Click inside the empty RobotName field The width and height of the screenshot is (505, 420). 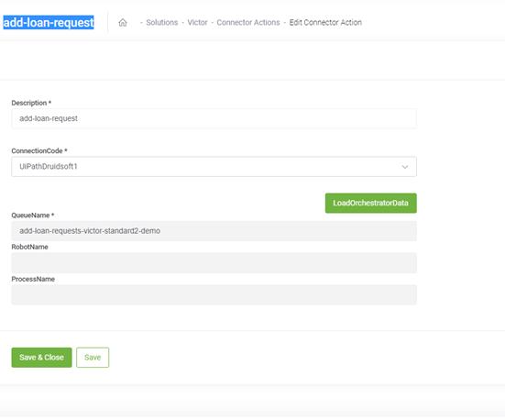coord(214,262)
